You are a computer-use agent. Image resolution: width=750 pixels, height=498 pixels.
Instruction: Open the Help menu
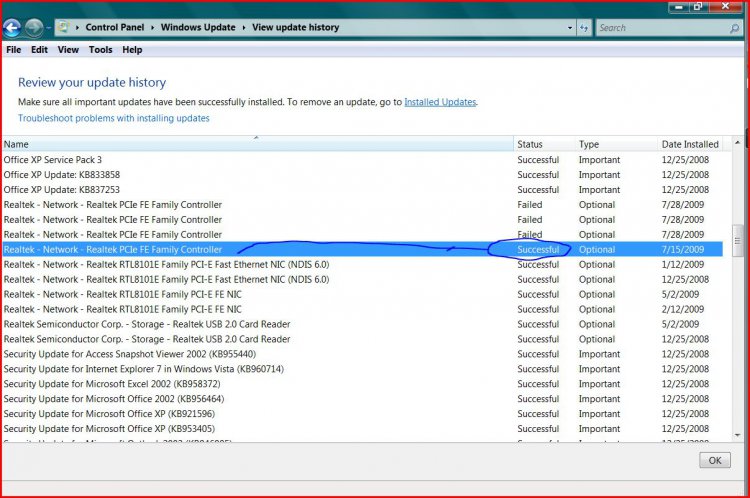coord(132,50)
